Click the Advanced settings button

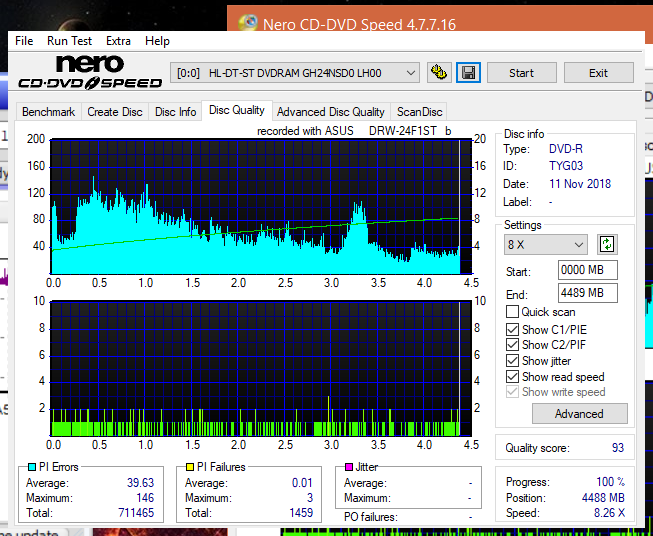pyautogui.click(x=579, y=414)
